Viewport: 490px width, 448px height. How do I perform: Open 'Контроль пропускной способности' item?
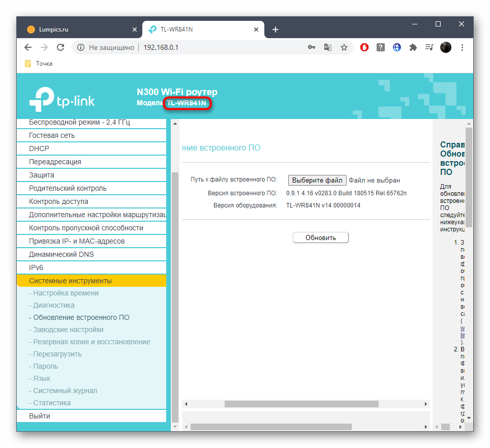click(91, 228)
